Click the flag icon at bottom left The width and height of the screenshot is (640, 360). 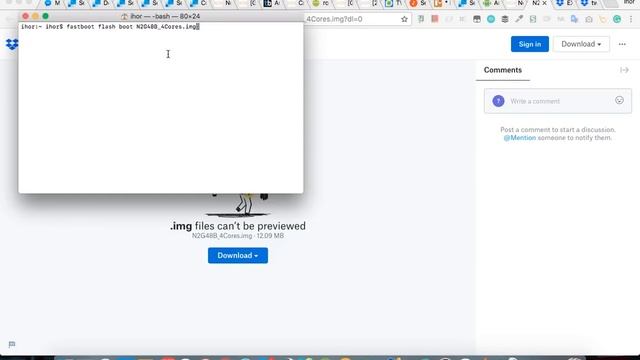click(x=12, y=344)
